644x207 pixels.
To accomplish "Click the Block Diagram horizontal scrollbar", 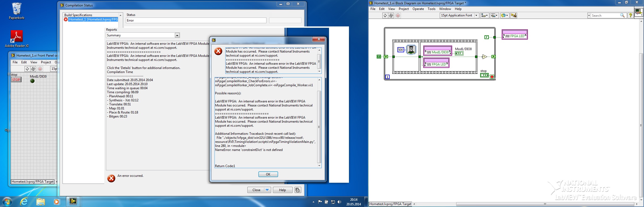I will [x=545, y=204].
